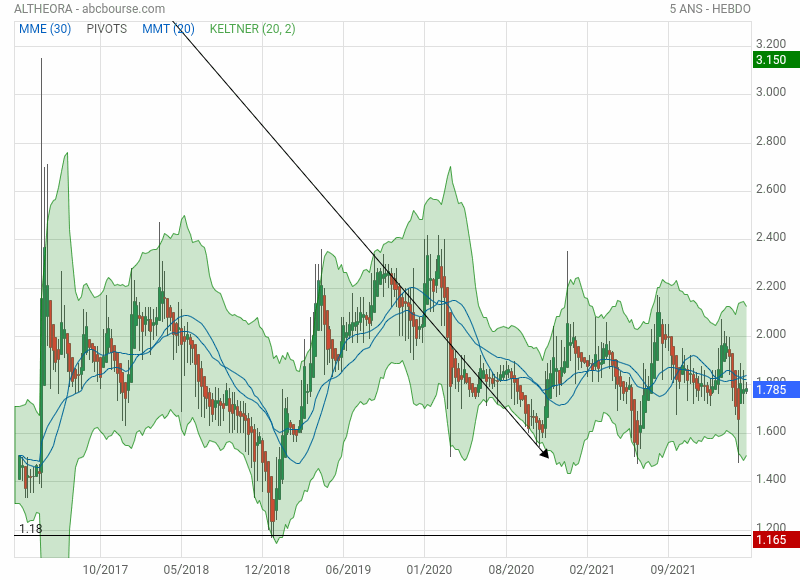The height and width of the screenshot is (580, 800).
Task: Click the 10/2017 date axis label
Action: 105,569
